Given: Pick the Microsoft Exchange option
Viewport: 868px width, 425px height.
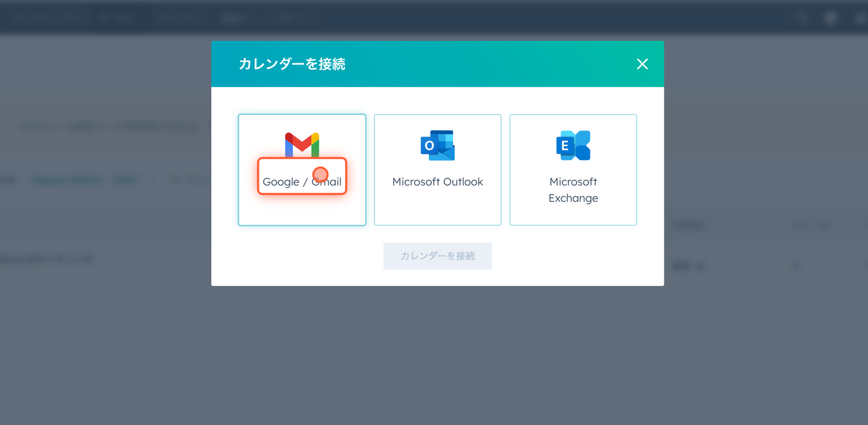Looking at the screenshot, I should (573, 170).
